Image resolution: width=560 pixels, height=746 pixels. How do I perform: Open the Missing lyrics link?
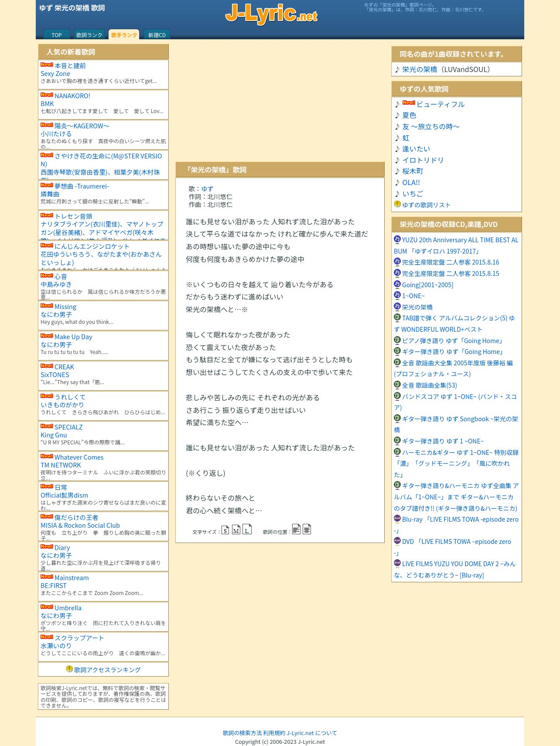(x=65, y=307)
